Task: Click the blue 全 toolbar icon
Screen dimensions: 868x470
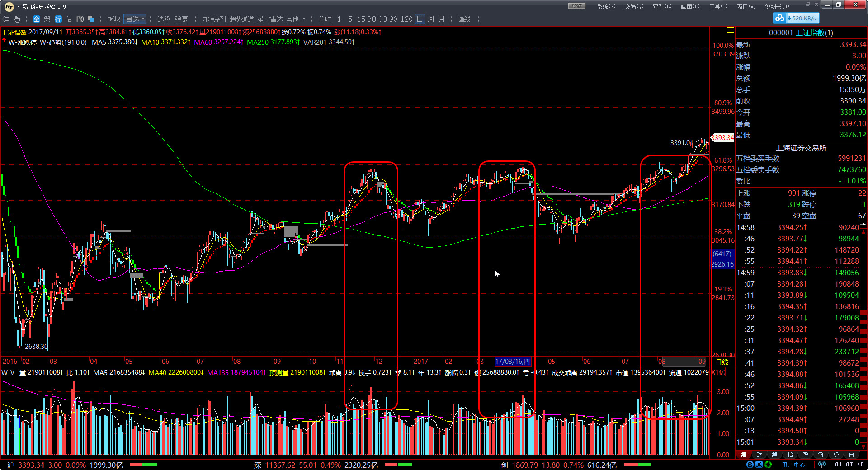Action: [x=37, y=19]
